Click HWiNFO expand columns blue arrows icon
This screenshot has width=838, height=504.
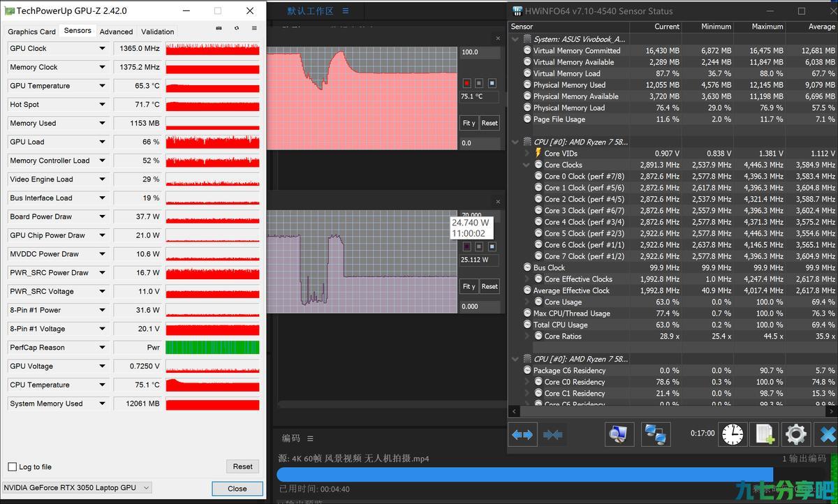(522, 434)
